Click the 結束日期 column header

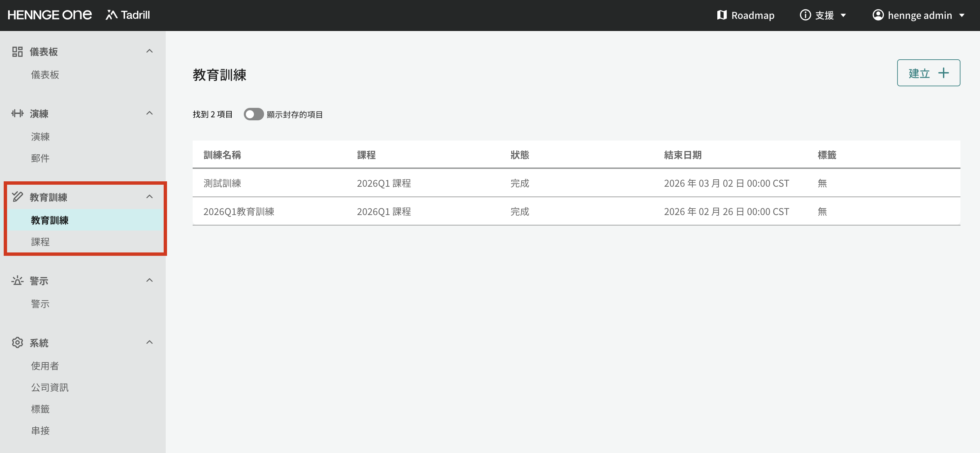click(683, 155)
